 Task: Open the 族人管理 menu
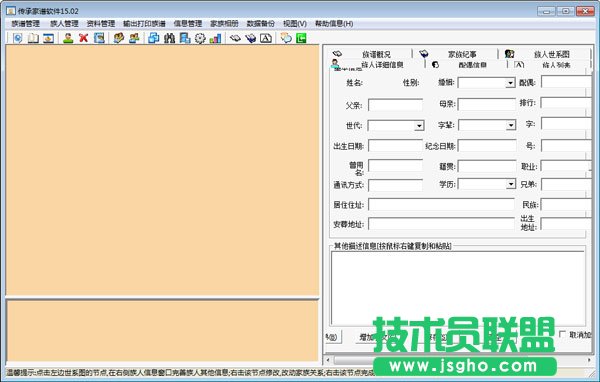pos(64,24)
